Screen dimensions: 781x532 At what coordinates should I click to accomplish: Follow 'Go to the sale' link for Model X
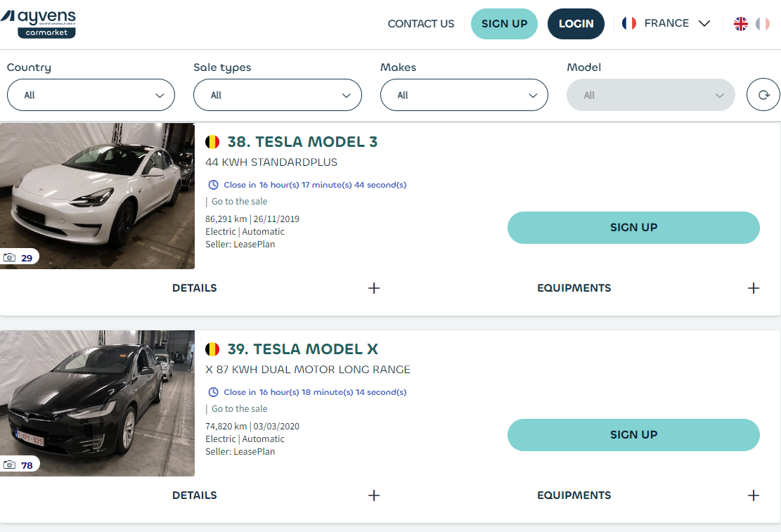[239, 409]
